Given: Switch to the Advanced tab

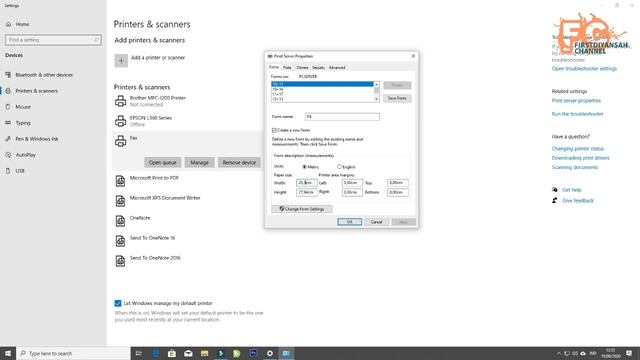Looking at the screenshot, I should (337, 68).
